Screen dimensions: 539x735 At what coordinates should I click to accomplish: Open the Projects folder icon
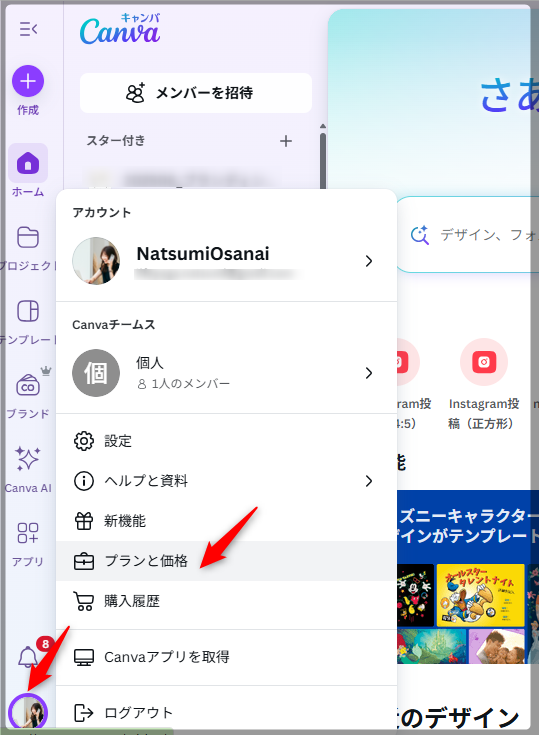28,237
